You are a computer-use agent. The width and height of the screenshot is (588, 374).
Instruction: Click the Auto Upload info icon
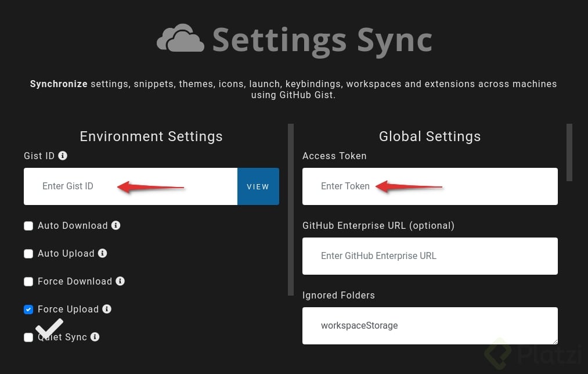coord(102,253)
